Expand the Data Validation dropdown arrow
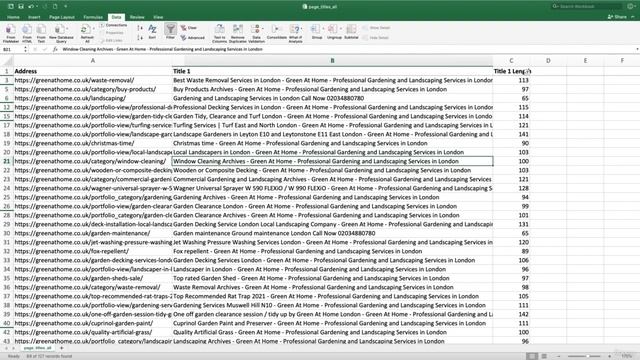This screenshot has width=640, height=360. pyautogui.click(x=262, y=29)
